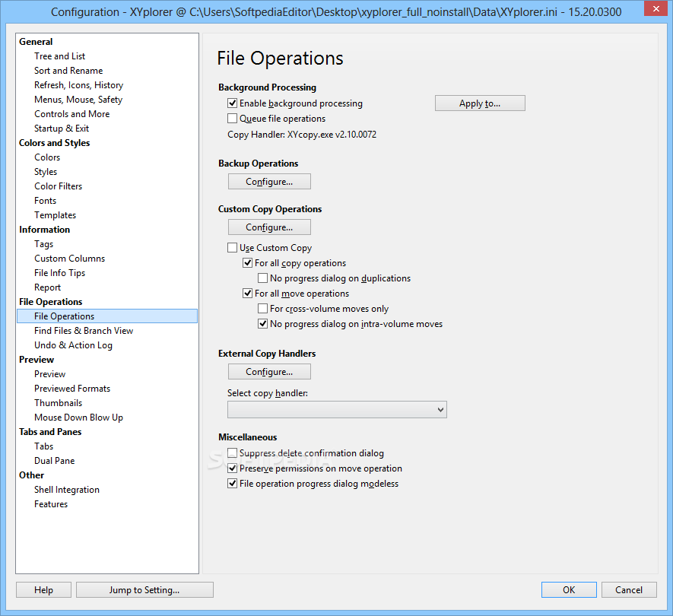Confirm settings with OK button
The height and width of the screenshot is (616, 673).
click(x=569, y=590)
